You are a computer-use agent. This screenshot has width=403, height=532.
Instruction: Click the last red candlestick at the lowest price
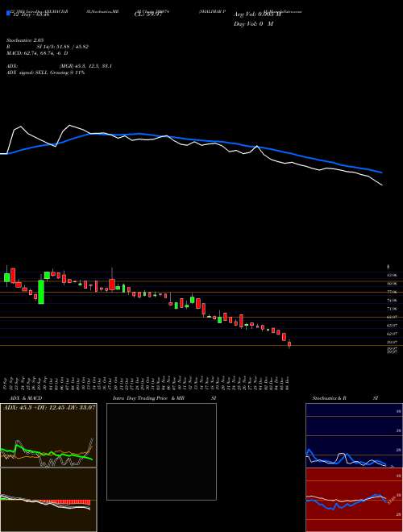[289, 344]
